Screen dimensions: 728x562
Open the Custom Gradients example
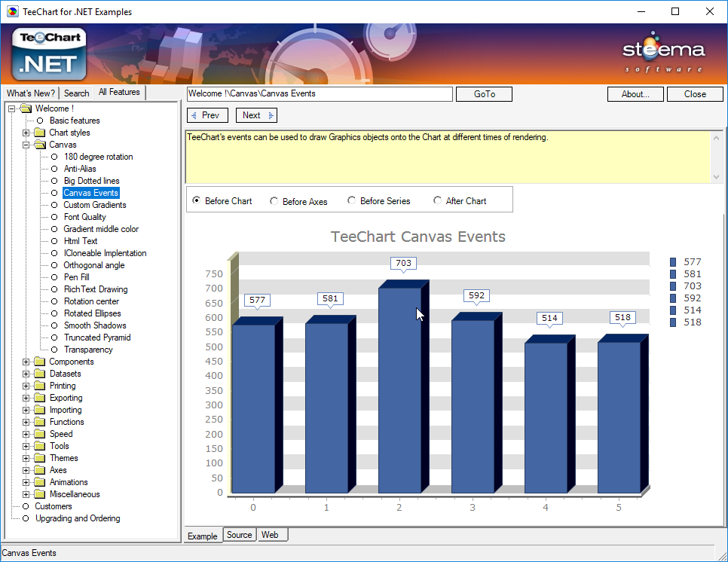pos(95,205)
